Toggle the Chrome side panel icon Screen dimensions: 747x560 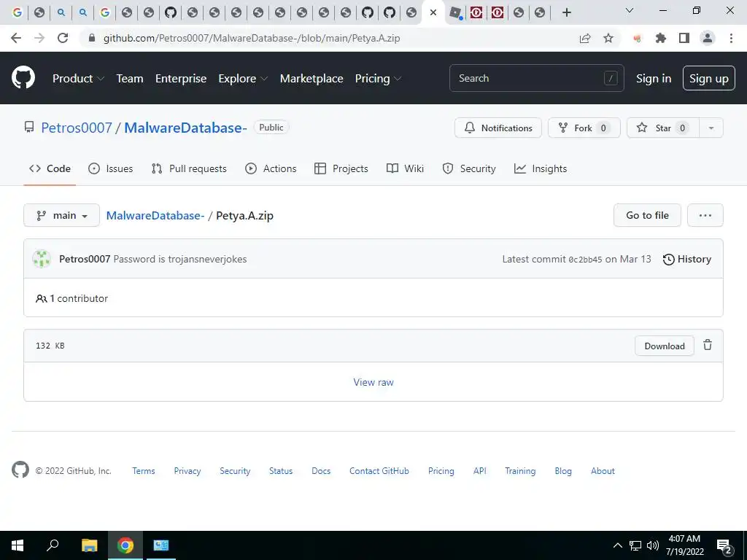(684, 38)
